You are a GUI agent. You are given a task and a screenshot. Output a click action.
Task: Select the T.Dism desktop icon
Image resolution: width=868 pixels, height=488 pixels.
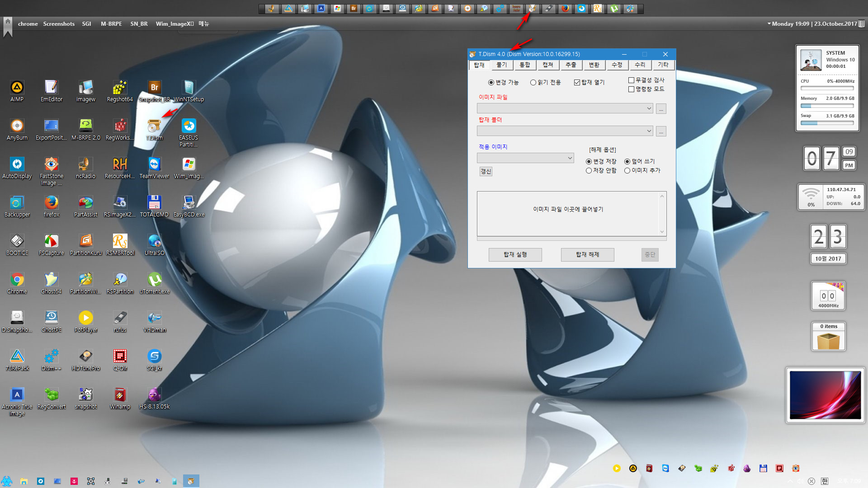[x=154, y=129]
